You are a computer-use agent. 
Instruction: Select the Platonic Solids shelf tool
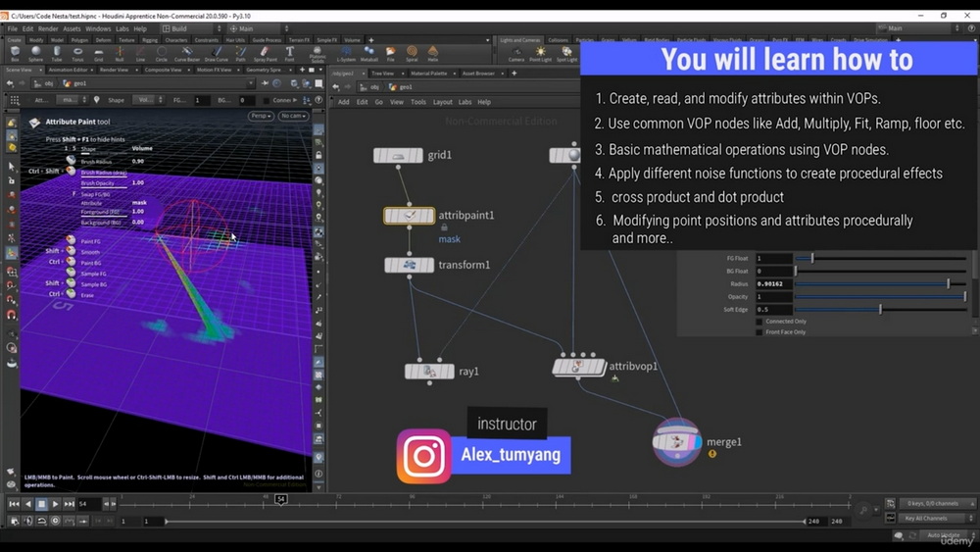tap(318, 54)
